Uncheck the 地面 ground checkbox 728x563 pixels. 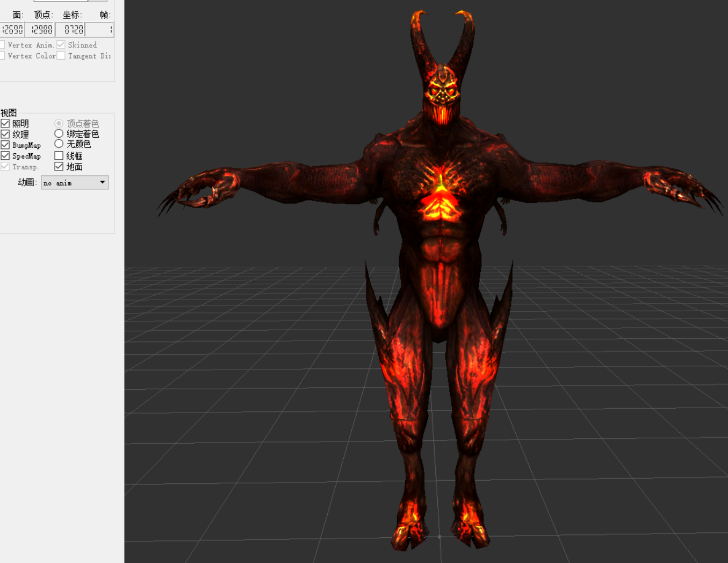point(59,167)
